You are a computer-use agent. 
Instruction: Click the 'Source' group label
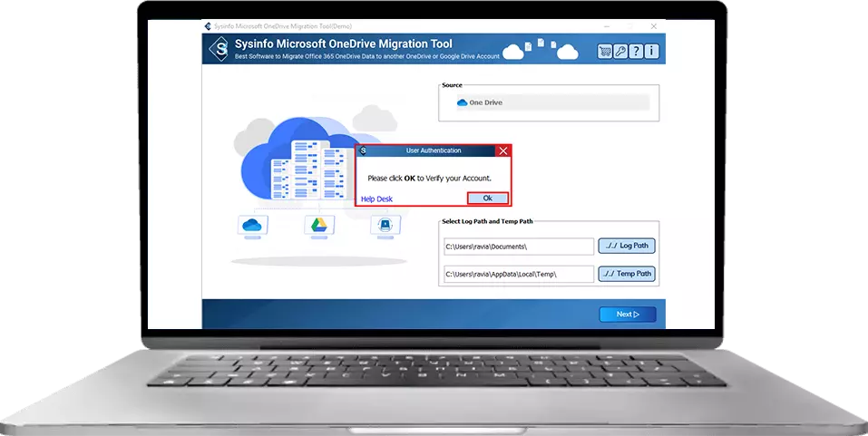pos(452,85)
